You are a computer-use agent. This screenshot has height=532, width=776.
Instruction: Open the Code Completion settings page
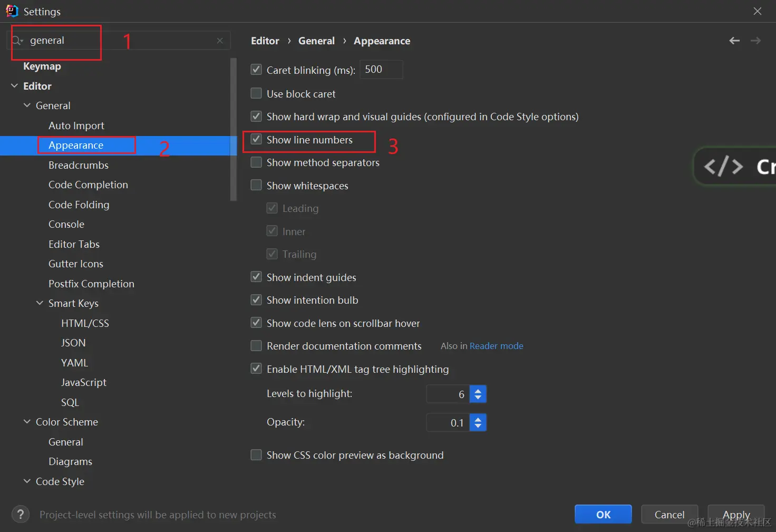click(x=88, y=185)
